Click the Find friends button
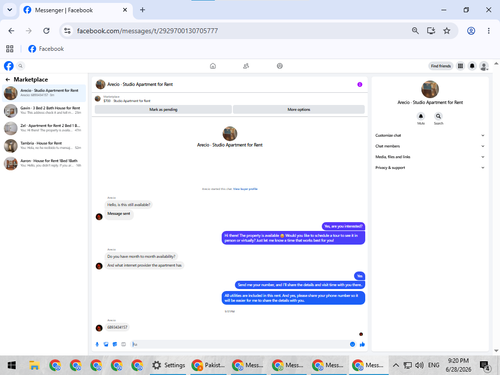The height and width of the screenshot is (375, 500). tap(440, 66)
